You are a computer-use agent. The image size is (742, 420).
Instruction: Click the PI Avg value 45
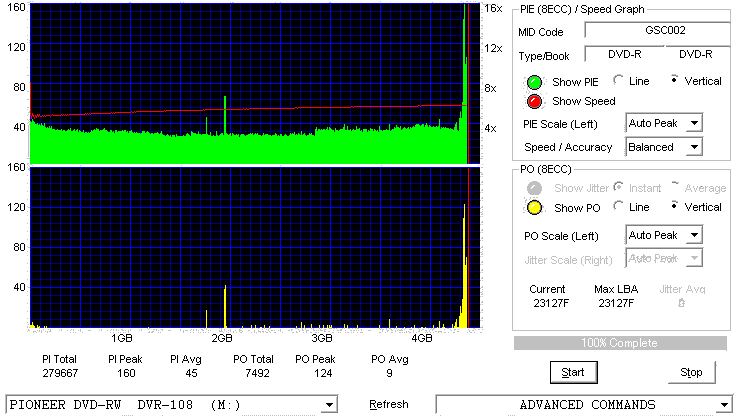click(x=191, y=373)
